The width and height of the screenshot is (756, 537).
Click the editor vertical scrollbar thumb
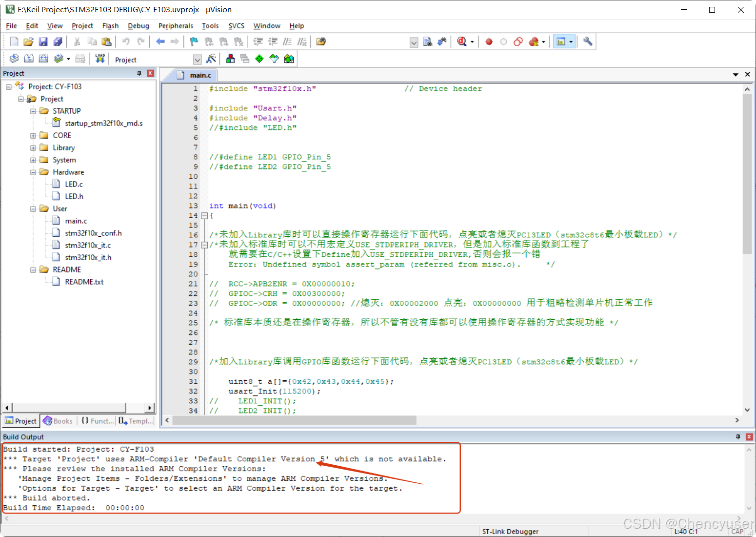click(x=747, y=174)
